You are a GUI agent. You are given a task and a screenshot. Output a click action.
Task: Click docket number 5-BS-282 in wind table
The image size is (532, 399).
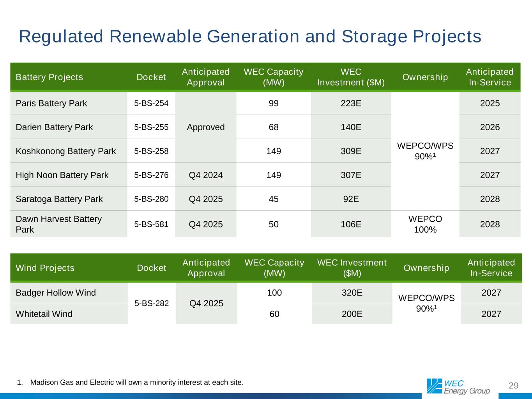[x=152, y=303]
